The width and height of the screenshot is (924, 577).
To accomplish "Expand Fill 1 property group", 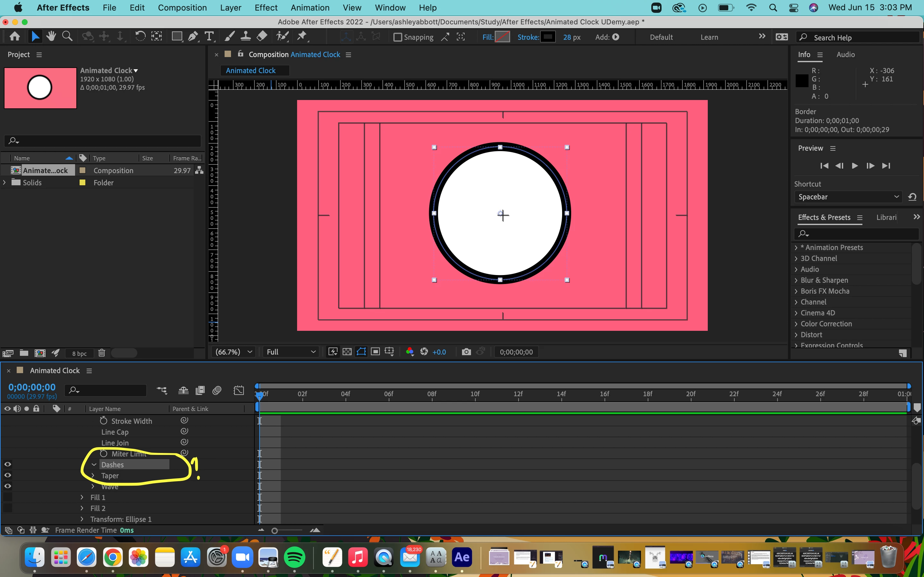I will click(82, 497).
